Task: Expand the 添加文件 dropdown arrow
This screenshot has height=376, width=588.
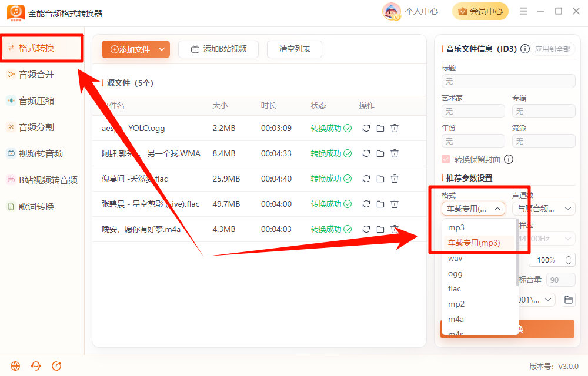Action: pos(162,49)
